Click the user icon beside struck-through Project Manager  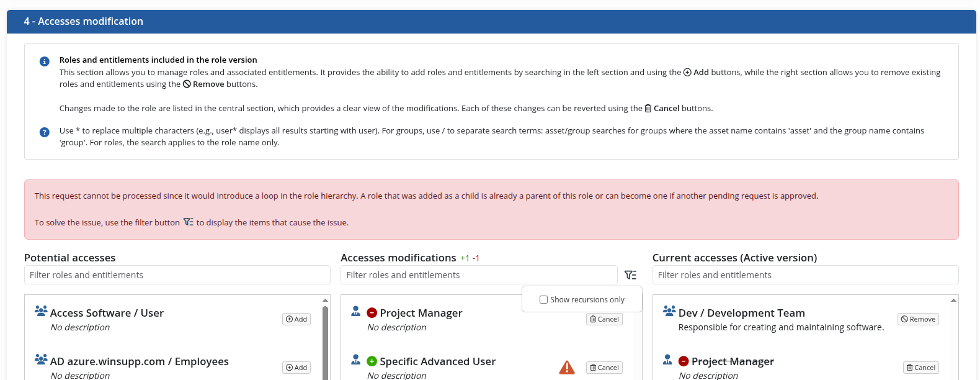(x=667, y=359)
